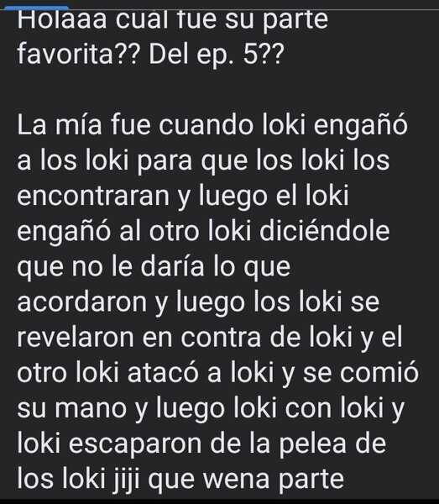Viewport: 439px width, 504px height.
Task: Tap the word "jiji" in last line
Action: 128,480
